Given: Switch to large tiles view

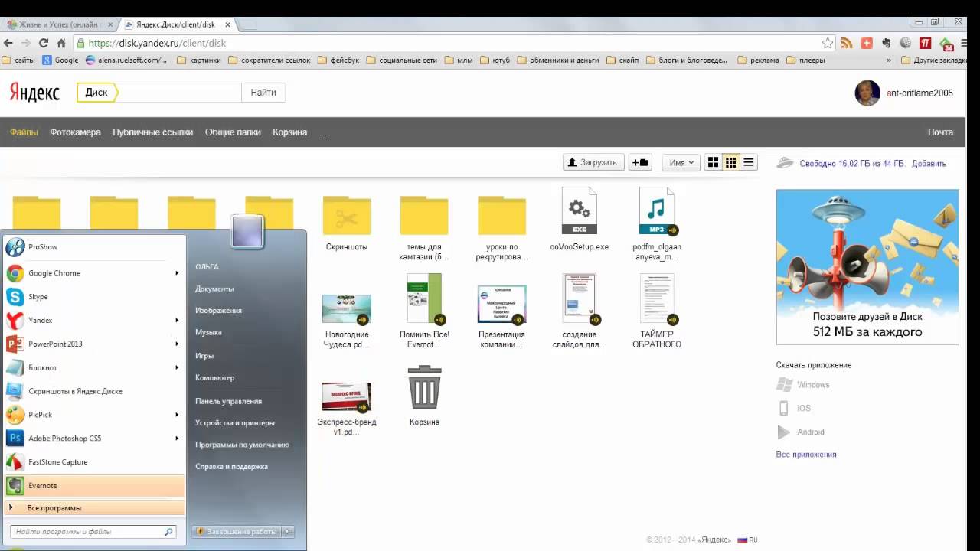Looking at the screenshot, I should pos(714,162).
